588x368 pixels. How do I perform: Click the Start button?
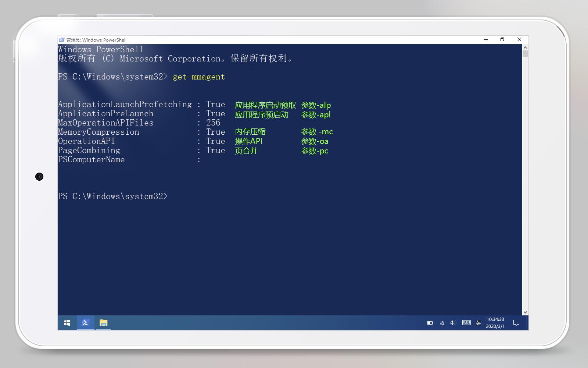(67, 323)
